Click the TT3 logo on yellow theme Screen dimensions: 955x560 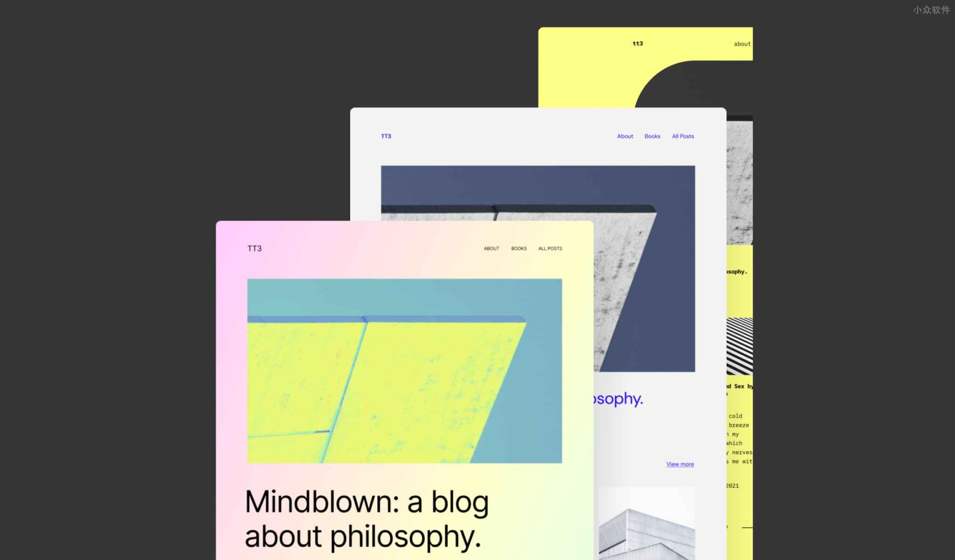click(x=638, y=43)
